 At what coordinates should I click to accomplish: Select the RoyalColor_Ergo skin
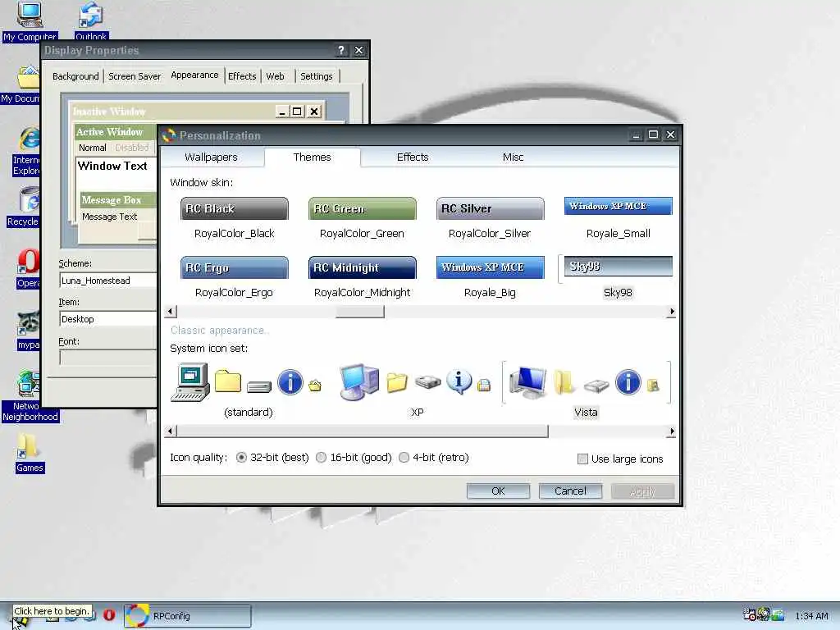point(234,278)
